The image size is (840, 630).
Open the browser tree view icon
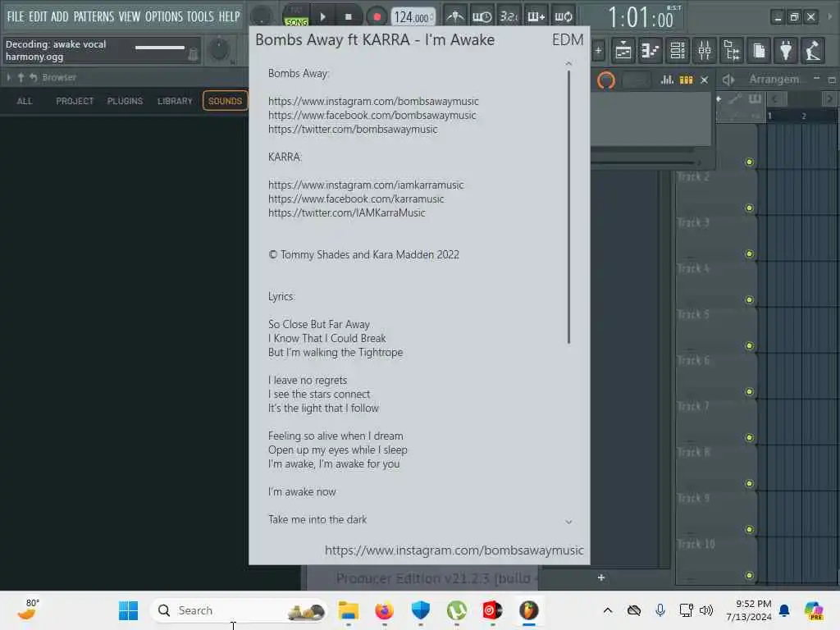click(x=731, y=51)
